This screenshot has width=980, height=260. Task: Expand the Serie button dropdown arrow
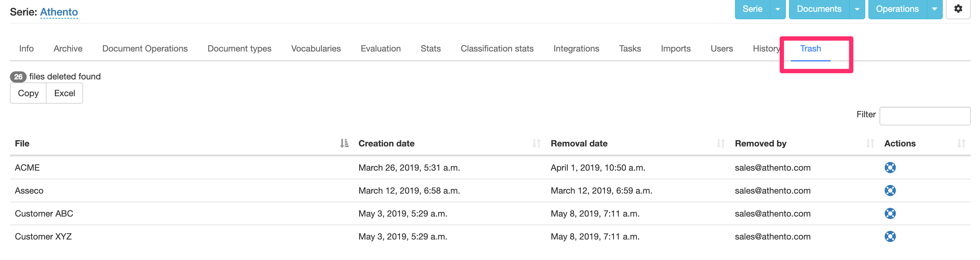[777, 9]
